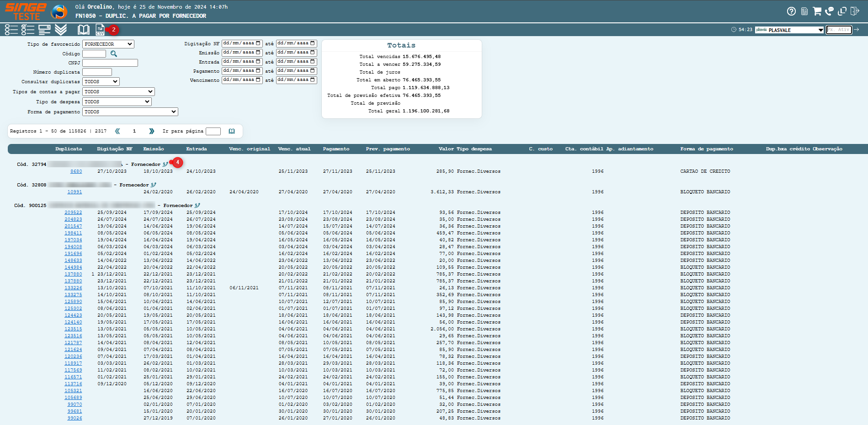Viewport: 868px width, 425px height.
Task: Click the double chevron down toolbar icon
Action: [61, 30]
